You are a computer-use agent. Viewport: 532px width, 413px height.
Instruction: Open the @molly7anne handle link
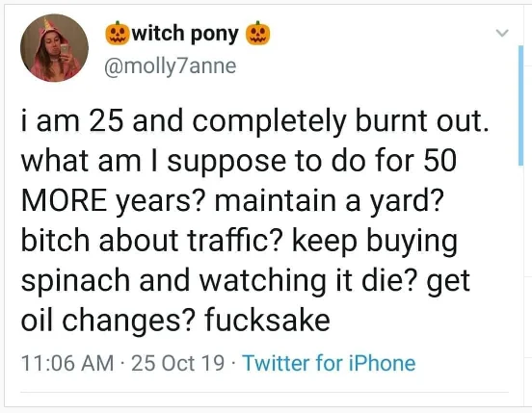tap(171, 66)
